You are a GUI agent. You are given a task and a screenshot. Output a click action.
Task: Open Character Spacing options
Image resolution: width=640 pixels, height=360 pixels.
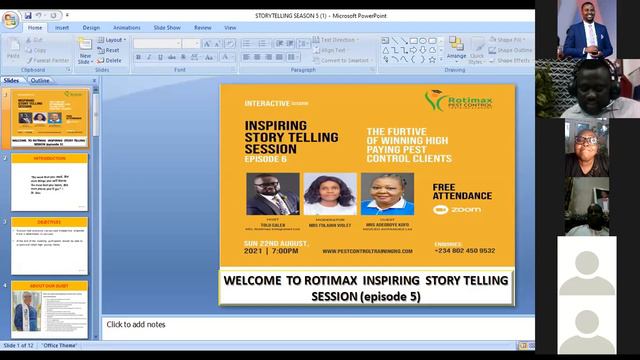pos(195,57)
